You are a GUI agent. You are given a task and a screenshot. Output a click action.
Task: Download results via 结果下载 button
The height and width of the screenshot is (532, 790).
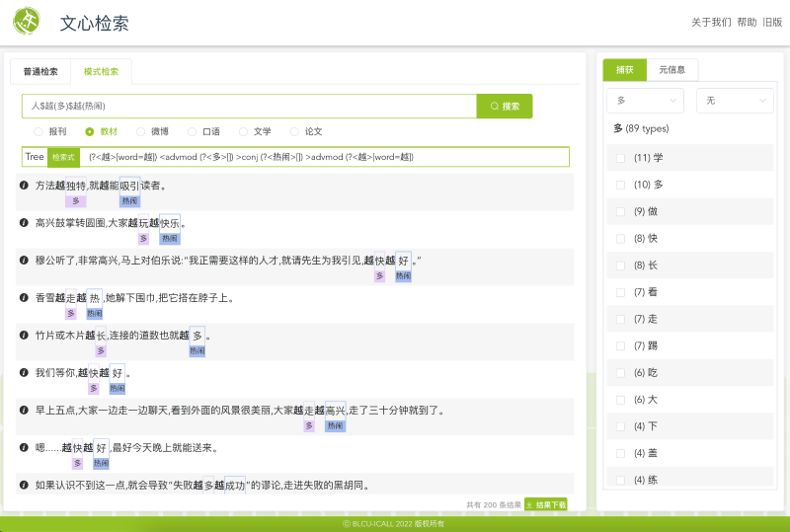[x=546, y=504]
